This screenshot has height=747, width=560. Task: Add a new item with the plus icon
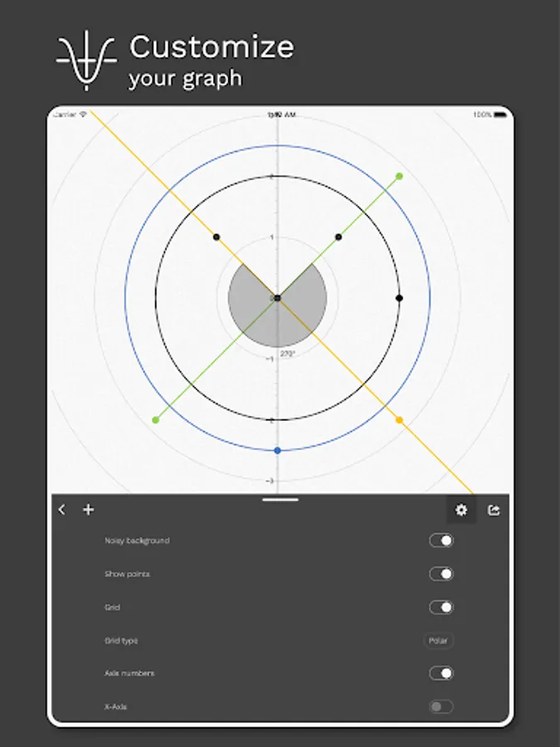click(x=88, y=510)
